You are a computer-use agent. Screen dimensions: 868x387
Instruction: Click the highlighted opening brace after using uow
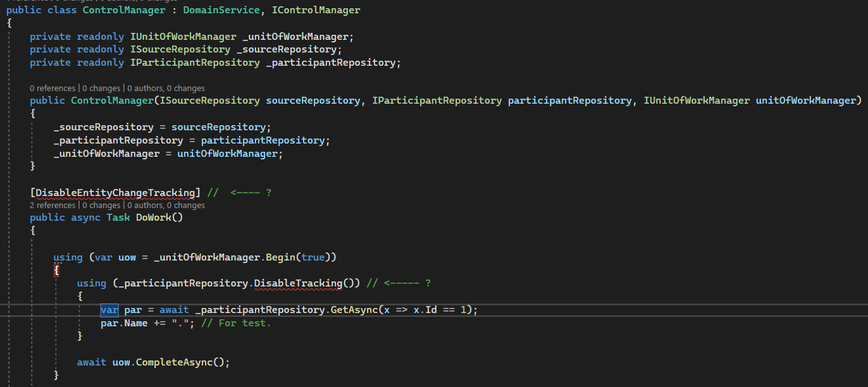point(56,270)
